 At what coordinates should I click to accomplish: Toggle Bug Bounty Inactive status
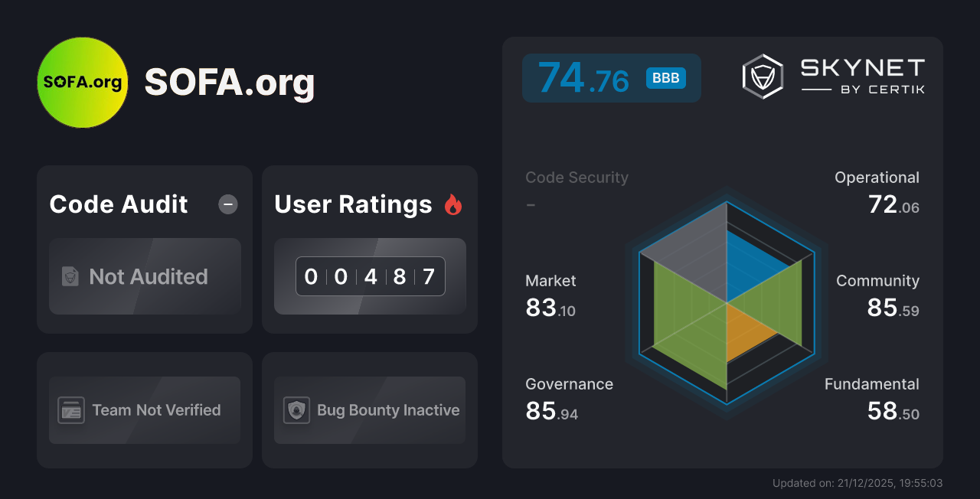pos(369,410)
